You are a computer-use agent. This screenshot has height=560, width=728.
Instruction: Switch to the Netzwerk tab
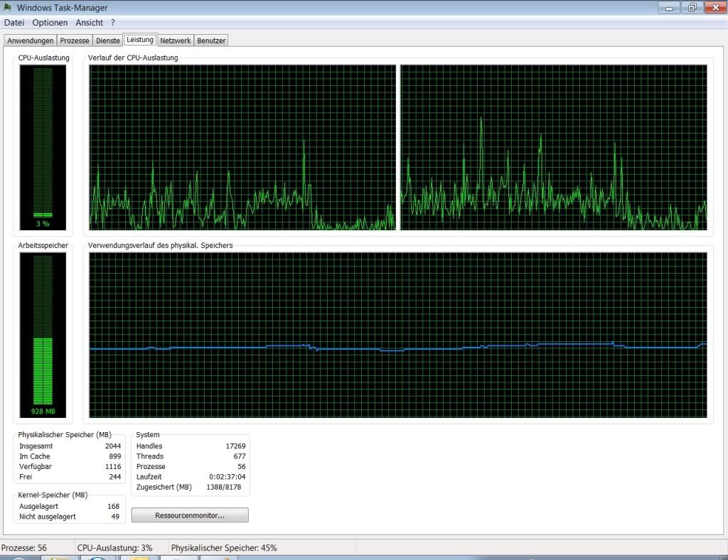[x=175, y=41]
